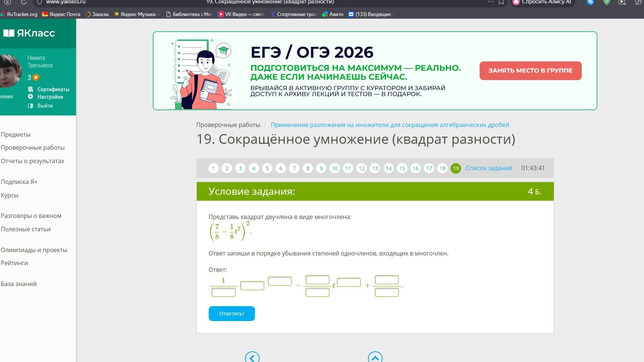Open the (133) Входящие bookmark
Screen dimensions: 644x362
tap(371, 14)
